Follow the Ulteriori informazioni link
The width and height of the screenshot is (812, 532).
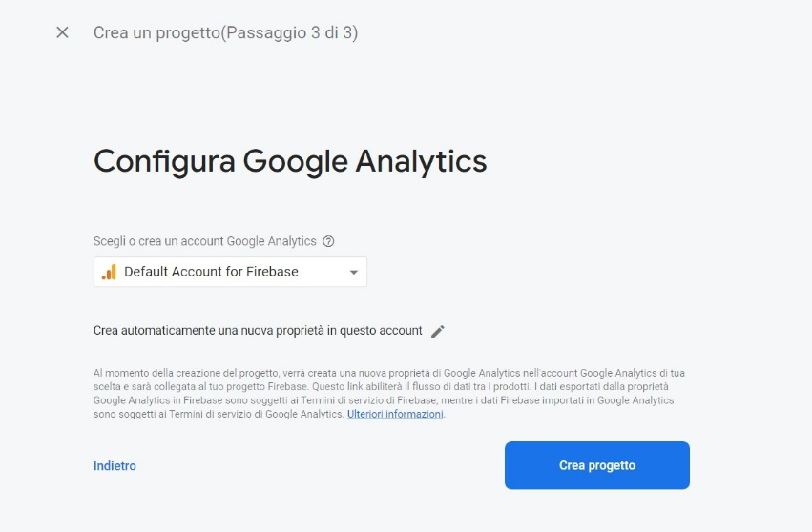point(395,414)
